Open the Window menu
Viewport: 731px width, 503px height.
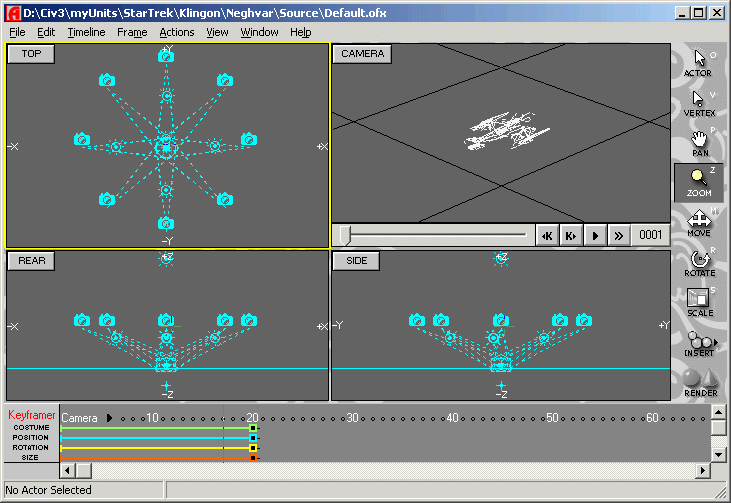259,32
